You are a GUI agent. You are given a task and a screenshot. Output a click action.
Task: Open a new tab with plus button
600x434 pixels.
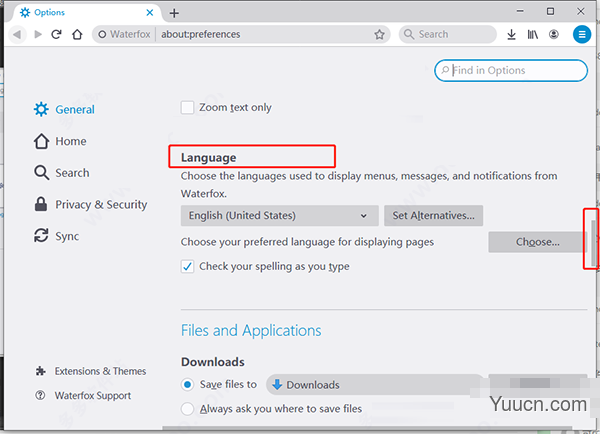click(x=174, y=13)
